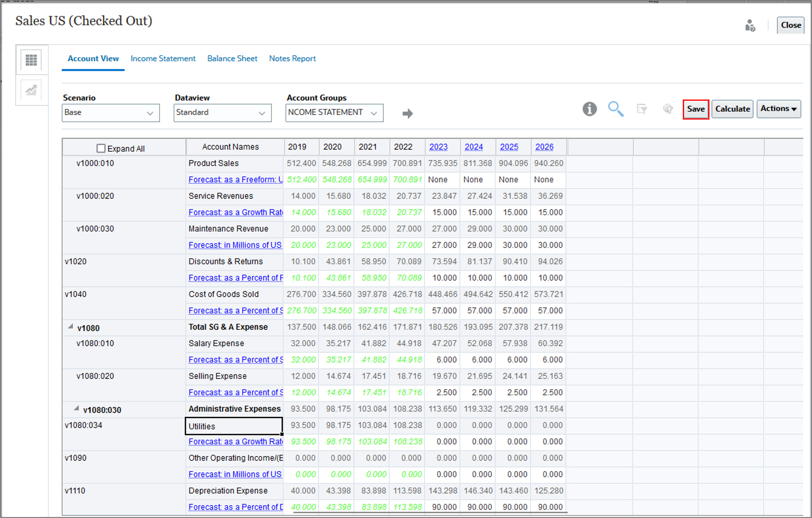812x518 pixels.
Task: Click the Save button
Action: click(696, 109)
